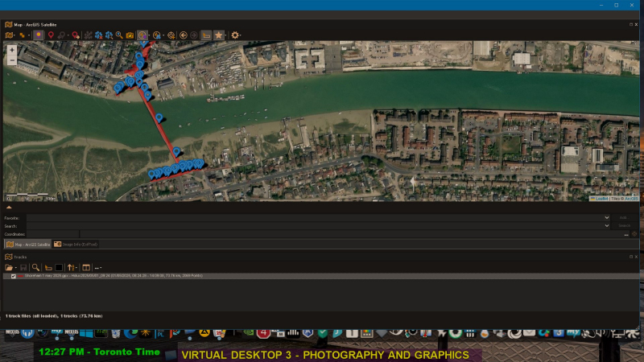This screenshot has height=362, width=644.
Task: Click the back arrow navigation icon
Action: pyautogui.click(x=184, y=35)
